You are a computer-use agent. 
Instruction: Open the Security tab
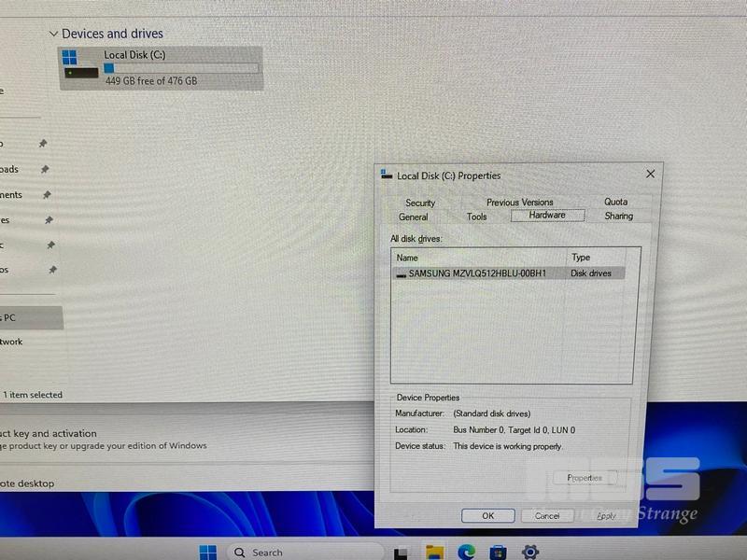point(420,203)
